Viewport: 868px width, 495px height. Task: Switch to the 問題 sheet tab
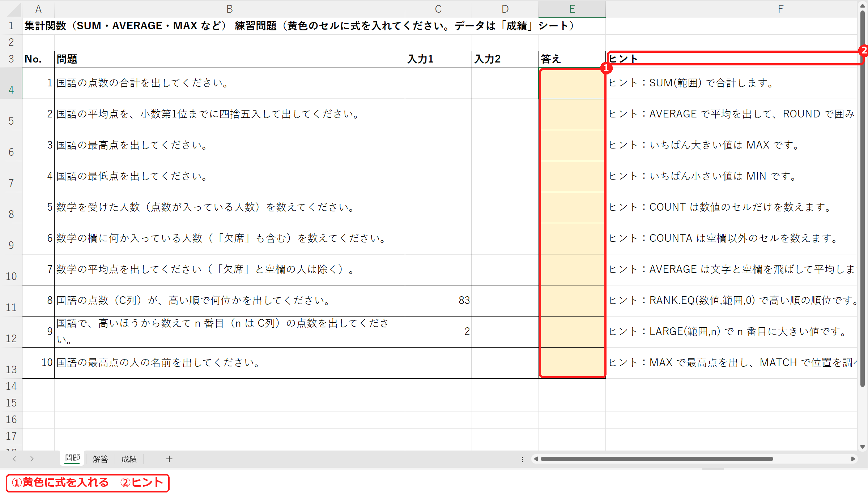(72, 459)
